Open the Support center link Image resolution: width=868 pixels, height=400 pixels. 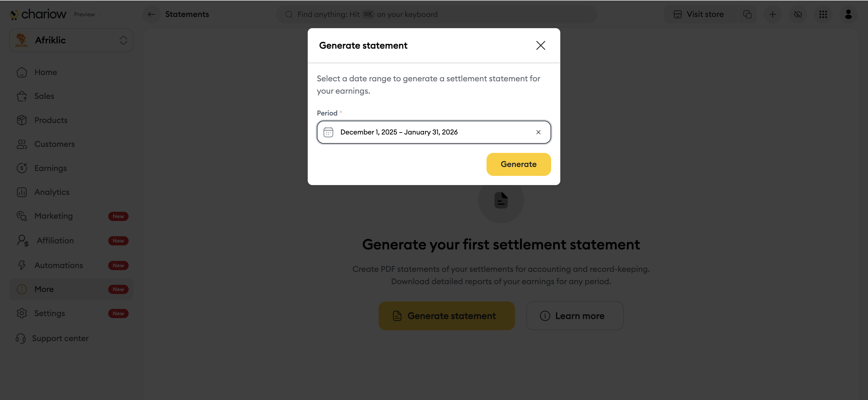(x=60, y=338)
